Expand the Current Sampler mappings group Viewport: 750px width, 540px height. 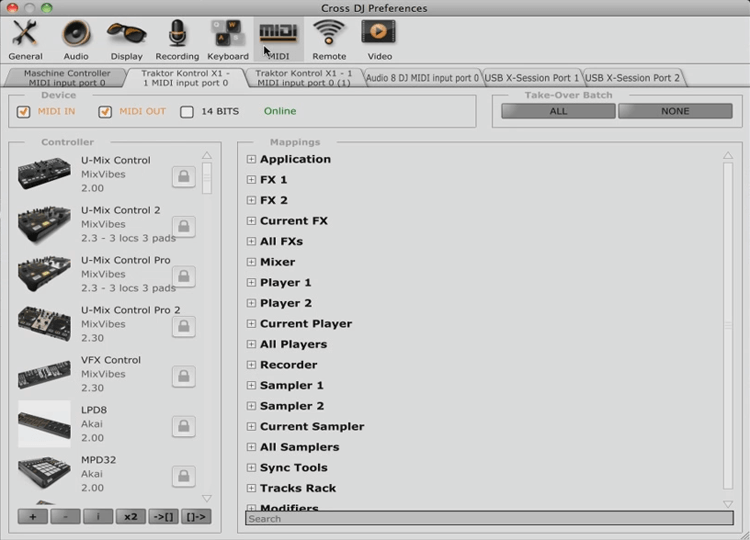(x=251, y=426)
